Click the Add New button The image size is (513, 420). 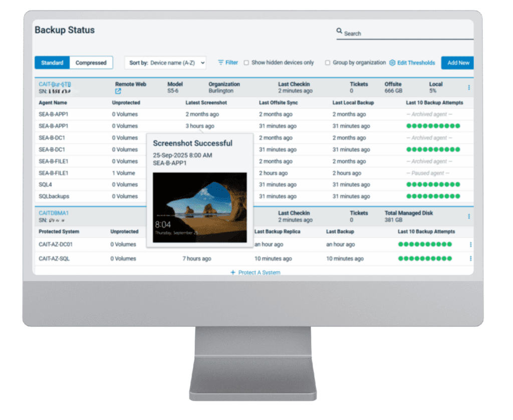[458, 63]
